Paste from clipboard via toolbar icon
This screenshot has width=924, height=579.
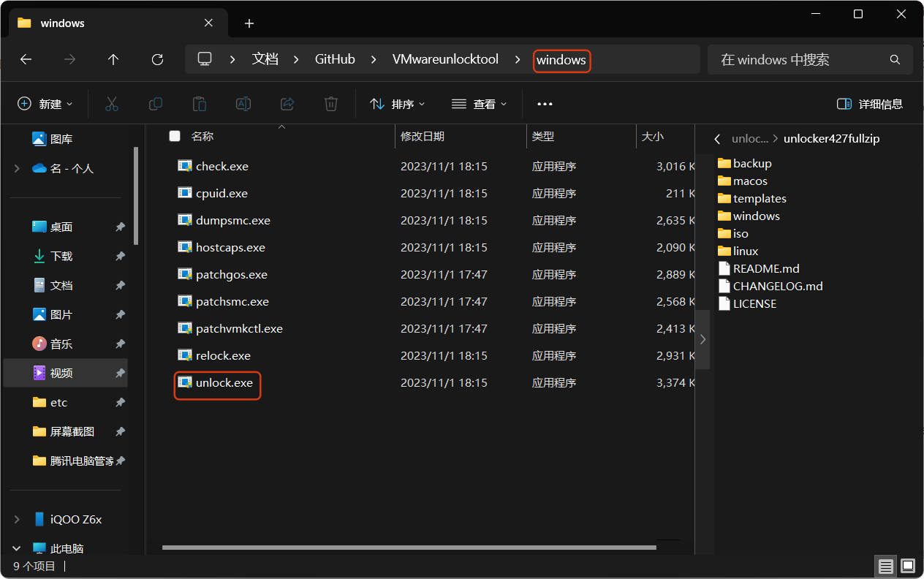pos(199,104)
